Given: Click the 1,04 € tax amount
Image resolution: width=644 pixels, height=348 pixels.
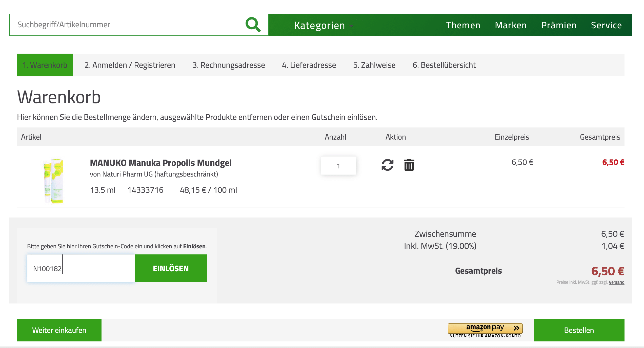Looking at the screenshot, I should tap(613, 246).
